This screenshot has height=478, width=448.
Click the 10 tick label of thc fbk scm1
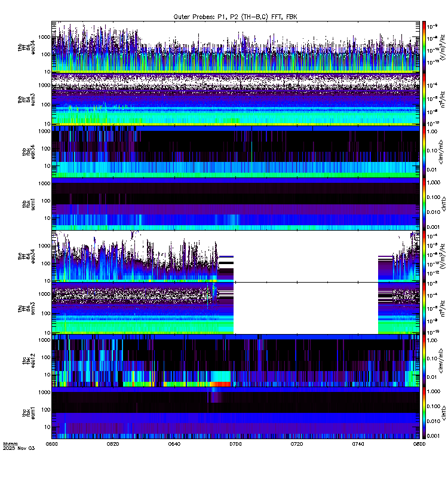pyautogui.click(x=47, y=427)
